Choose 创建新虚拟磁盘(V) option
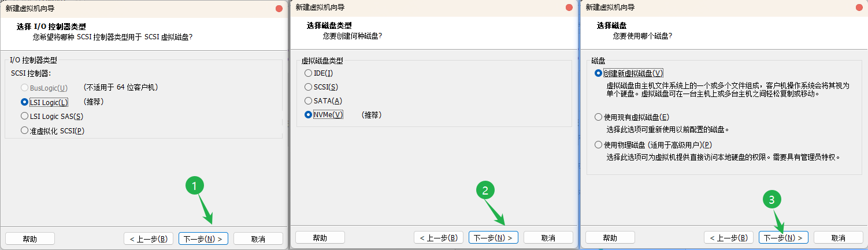The image size is (868, 250). 598,73
